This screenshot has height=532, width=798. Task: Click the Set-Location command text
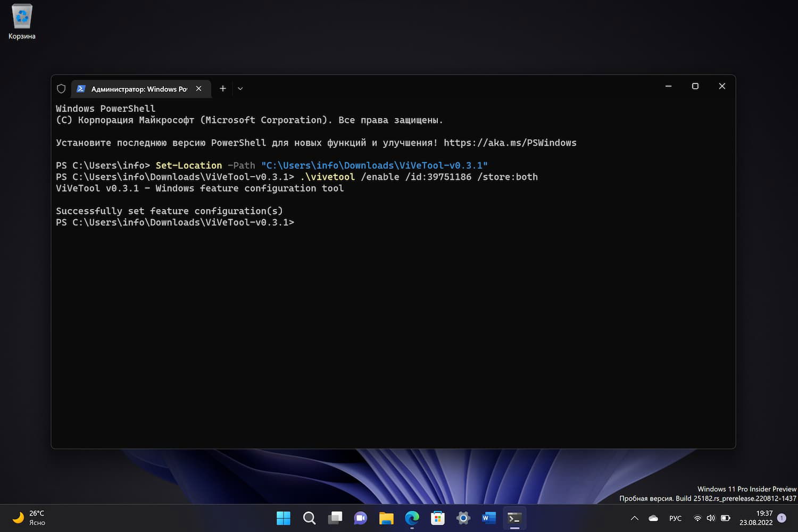coord(189,165)
